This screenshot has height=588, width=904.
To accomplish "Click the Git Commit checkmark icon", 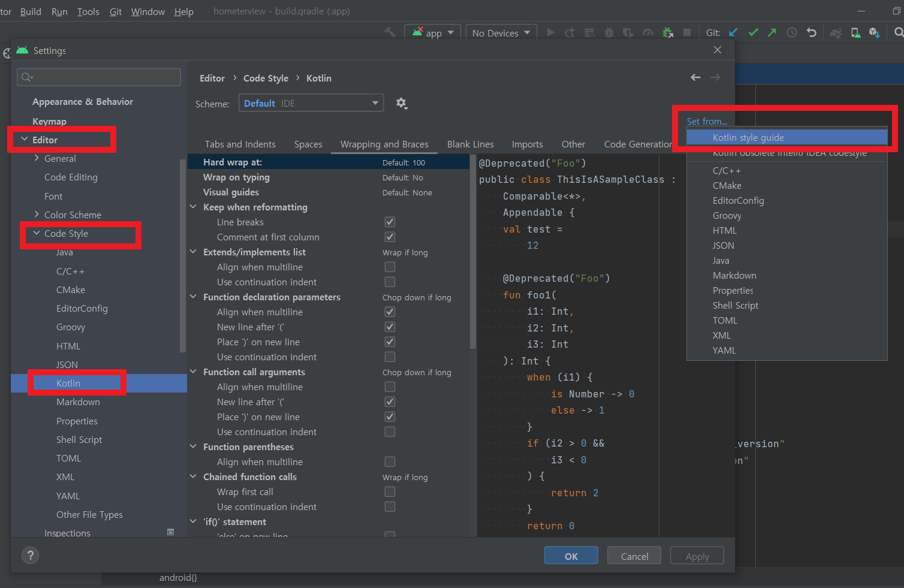I will tap(754, 32).
